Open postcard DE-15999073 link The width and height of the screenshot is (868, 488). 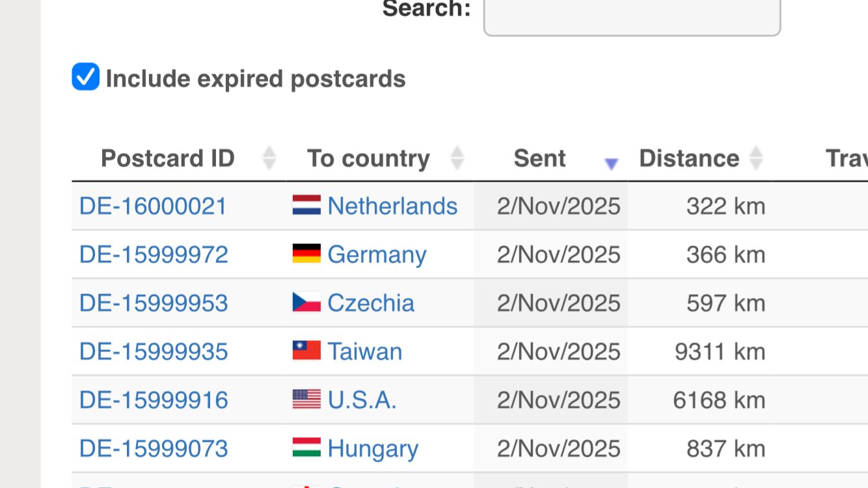(x=154, y=448)
